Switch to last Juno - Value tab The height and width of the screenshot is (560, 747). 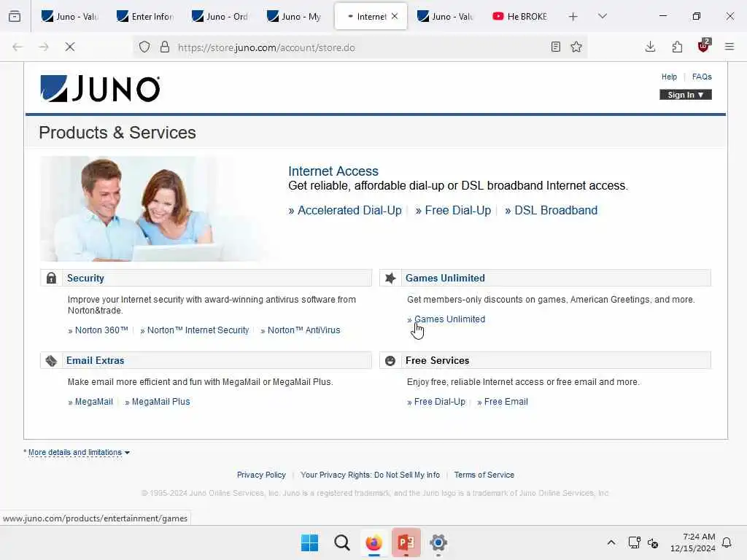pos(446,17)
